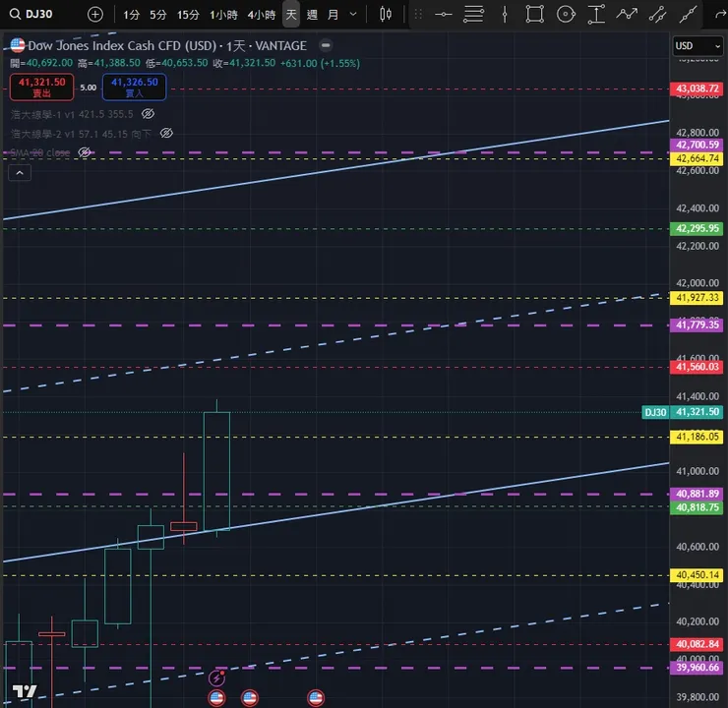Click the third US flag event marker
Screen dimensions: 728x708
pos(316,698)
